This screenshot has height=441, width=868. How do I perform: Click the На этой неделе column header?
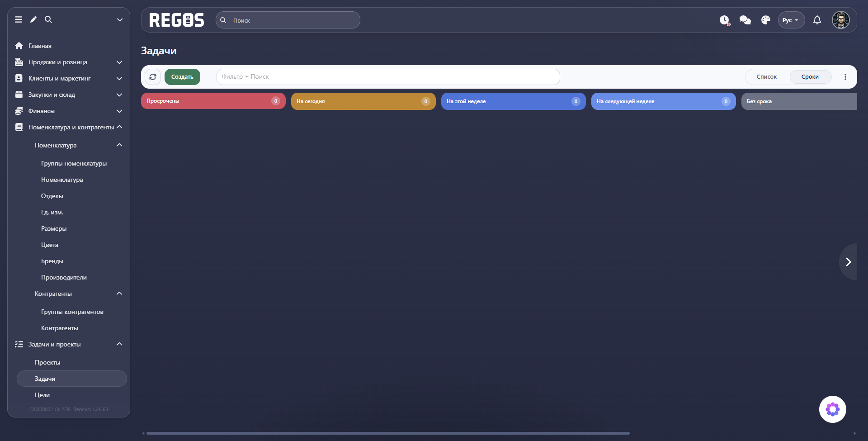coord(514,101)
